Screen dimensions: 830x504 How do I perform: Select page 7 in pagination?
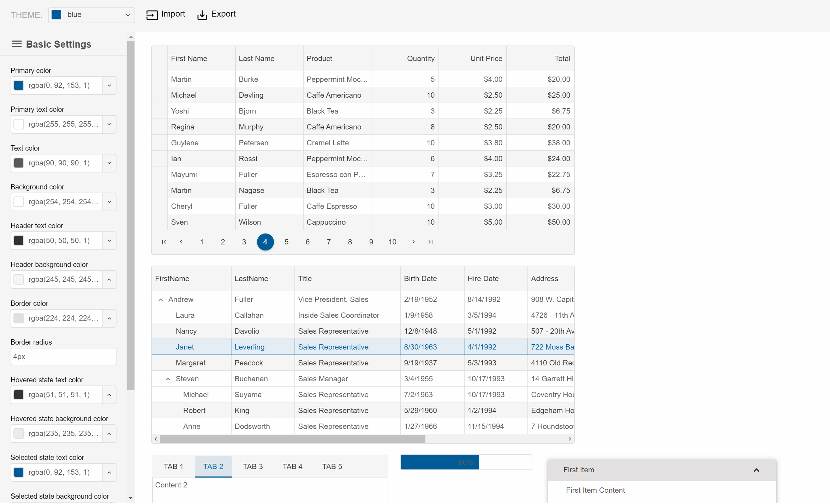tap(329, 242)
